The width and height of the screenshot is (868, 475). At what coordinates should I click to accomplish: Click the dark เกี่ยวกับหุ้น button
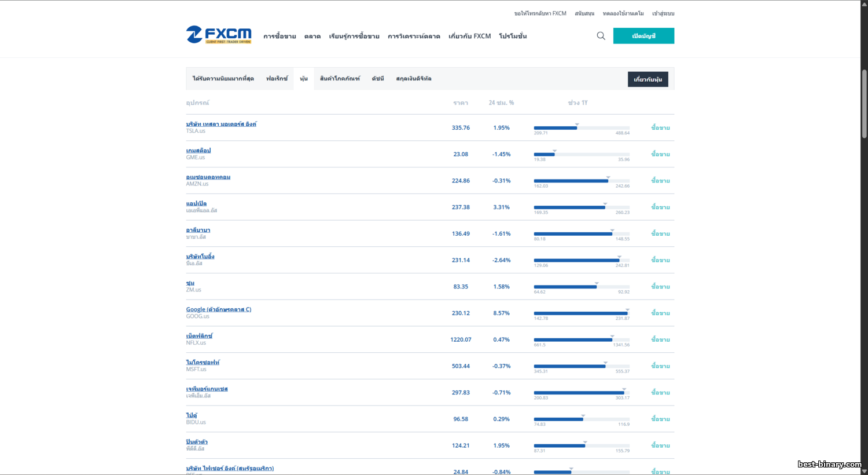pyautogui.click(x=648, y=79)
